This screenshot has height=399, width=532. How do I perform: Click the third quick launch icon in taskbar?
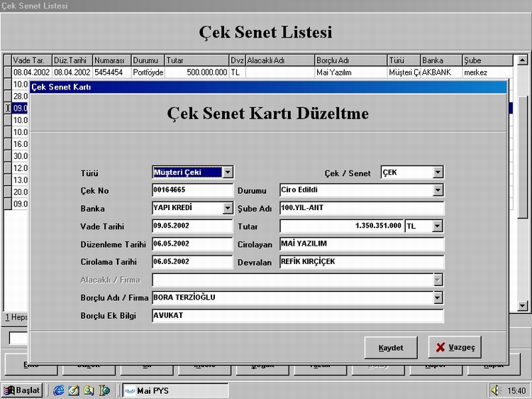click(89, 390)
